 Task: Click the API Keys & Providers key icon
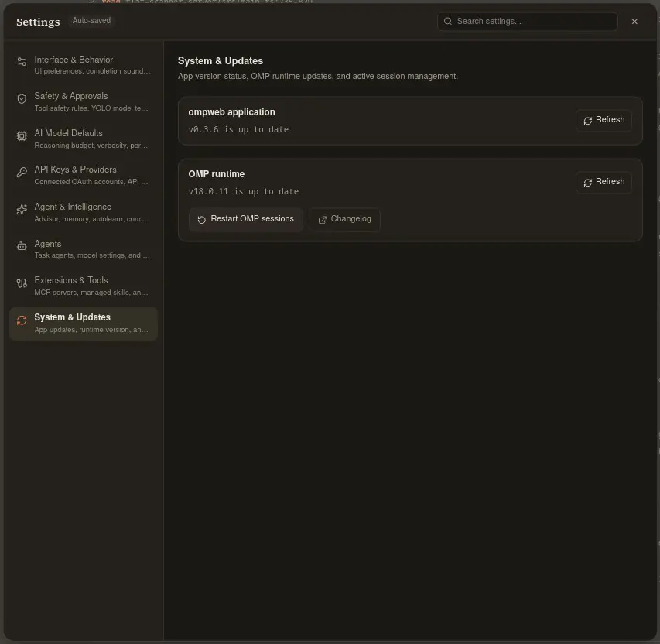pos(22,173)
